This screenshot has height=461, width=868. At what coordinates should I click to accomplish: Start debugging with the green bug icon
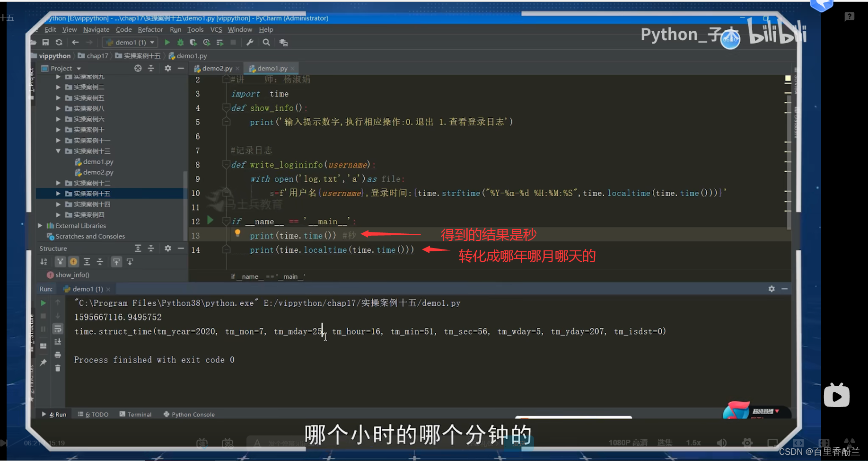pyautogui.click(x=180, y=43)
